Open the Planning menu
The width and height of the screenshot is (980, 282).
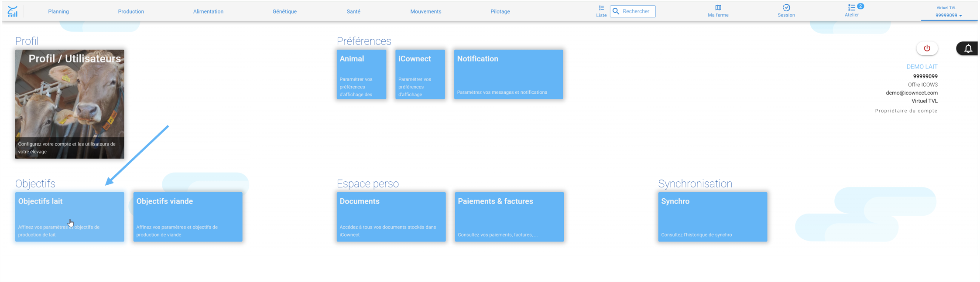tap(58, 12)
